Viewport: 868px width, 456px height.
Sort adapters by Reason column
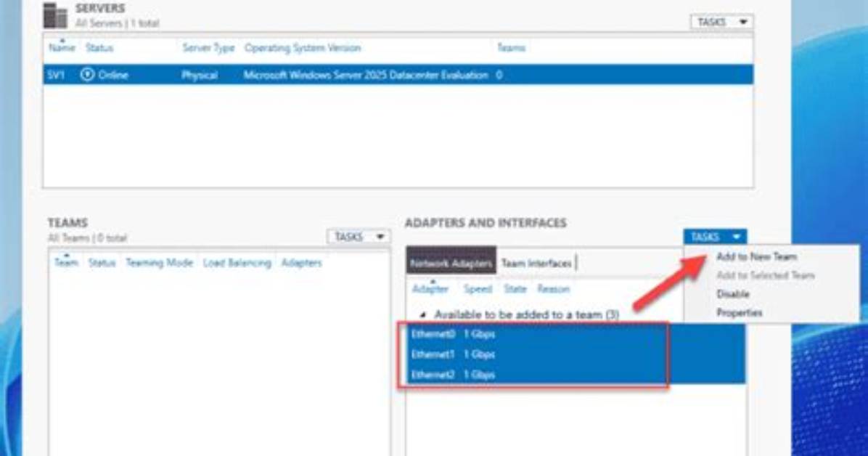point(553,289)
